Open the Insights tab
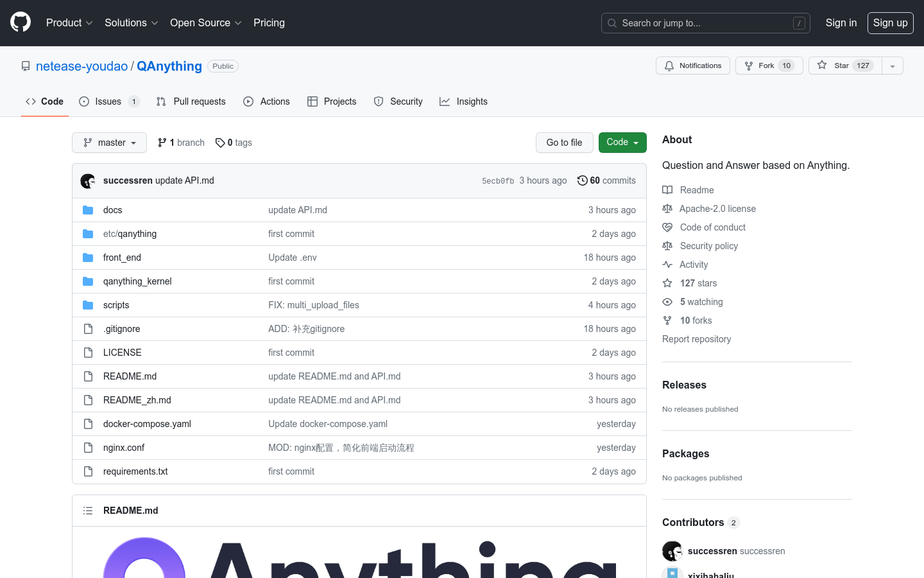This screenshot has height=578, width=924. 463,101
